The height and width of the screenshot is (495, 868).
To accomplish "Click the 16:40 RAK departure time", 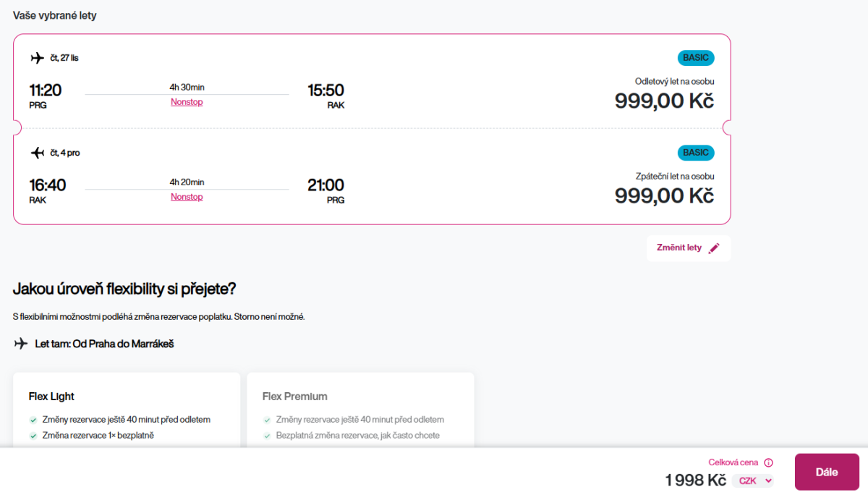I will (47, 185).
